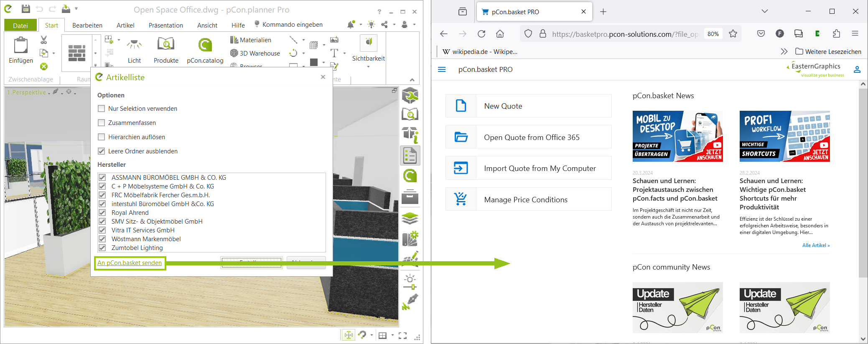The image size is (868, 344).
Task: Open the Produkte tool in the ribbon
Action: point(166,50)
